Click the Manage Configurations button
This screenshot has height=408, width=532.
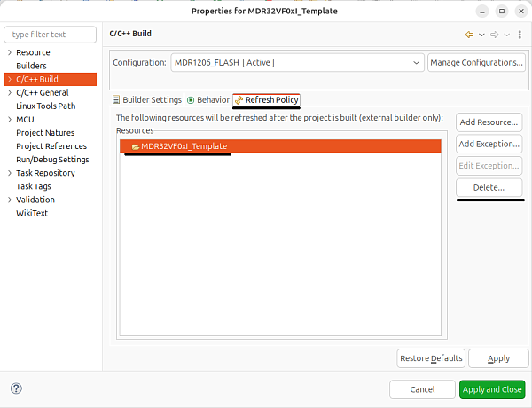[476, 63]
